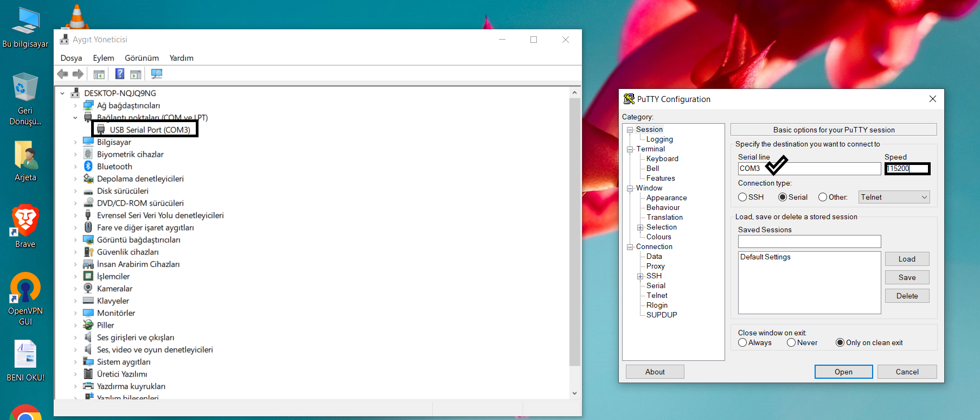Click the About button in PuTTY
This screenshot has height=420, width=980.
(x=655, y=372)
